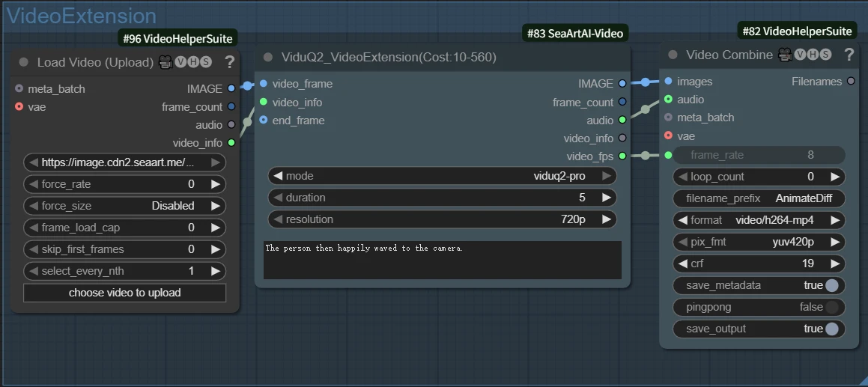The image size is (868, 387).
Task: Open the resolution 720p selector
Action: pos(442,219)
